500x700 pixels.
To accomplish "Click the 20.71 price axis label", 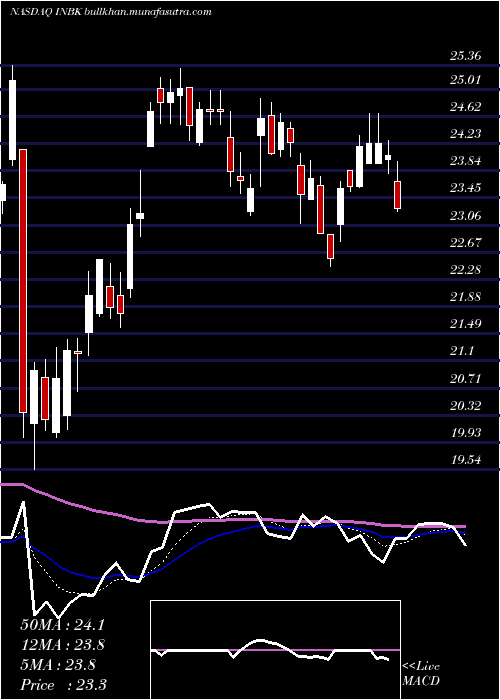I will click(x=466, y=379).
